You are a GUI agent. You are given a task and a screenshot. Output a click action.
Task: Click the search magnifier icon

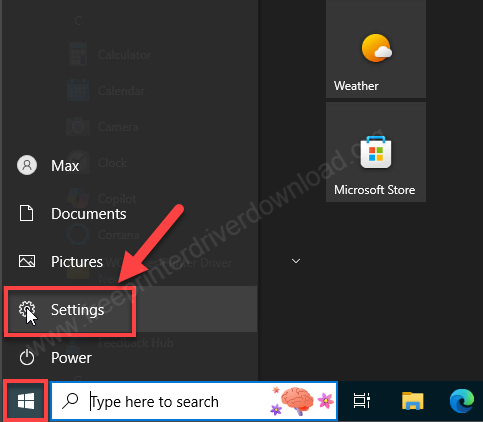click(70, 401)
